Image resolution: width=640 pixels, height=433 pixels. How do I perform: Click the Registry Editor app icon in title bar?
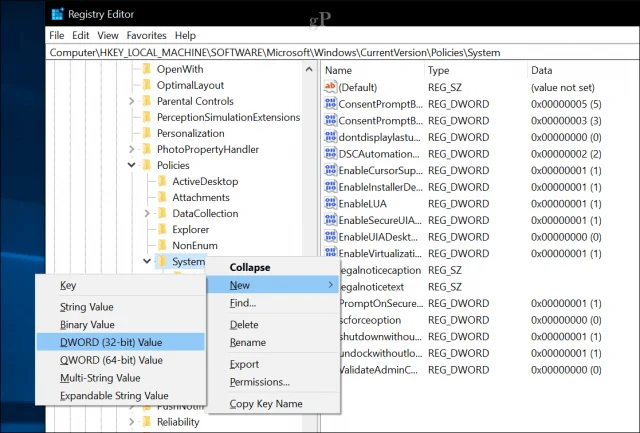pyautogui.click(x=58, y=14)
